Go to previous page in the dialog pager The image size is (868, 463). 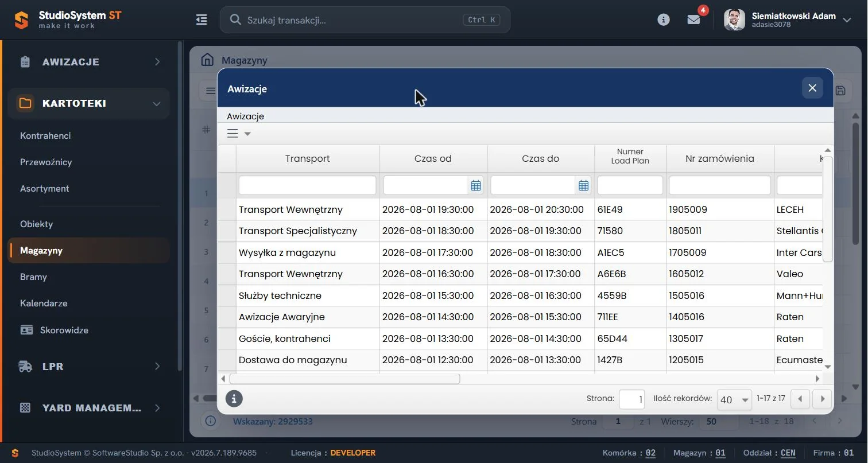pos(800,399)
